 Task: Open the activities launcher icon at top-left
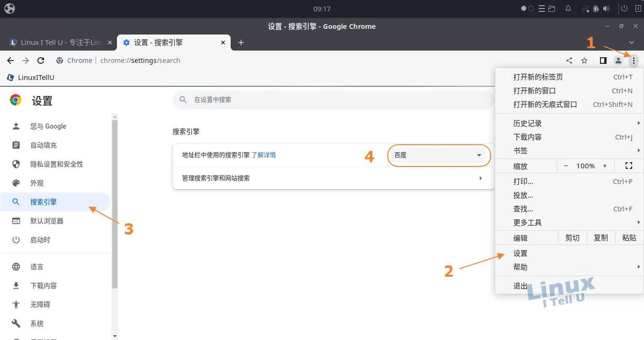pos(9,9)
